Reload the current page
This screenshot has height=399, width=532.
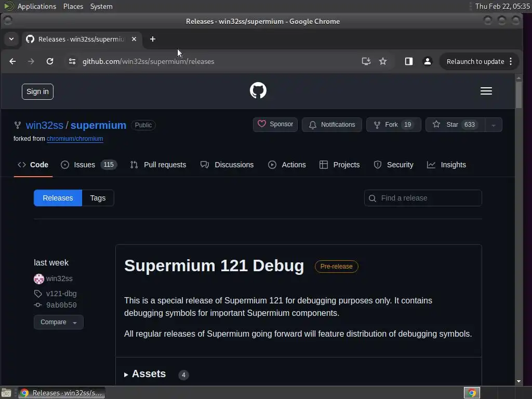click(50, 61)
